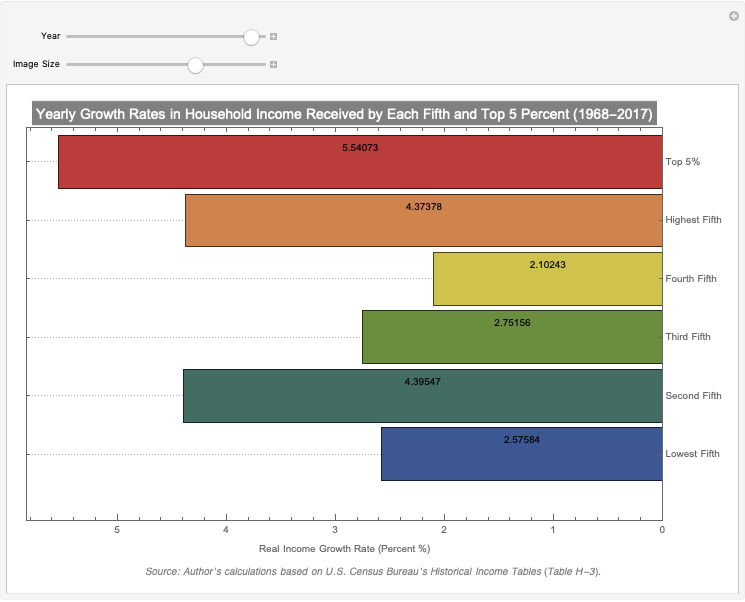This screenshot has height=602, width=745.
Task: Click the x-axis tick label 1
Action: click(x=553, y=530)
